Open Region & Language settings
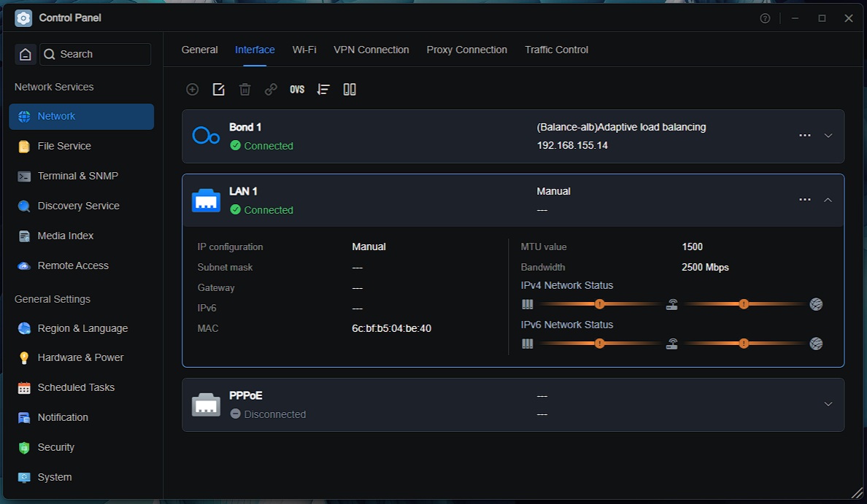Image resolution: width=867 pixels, height=504 pixels. [81, 328]
